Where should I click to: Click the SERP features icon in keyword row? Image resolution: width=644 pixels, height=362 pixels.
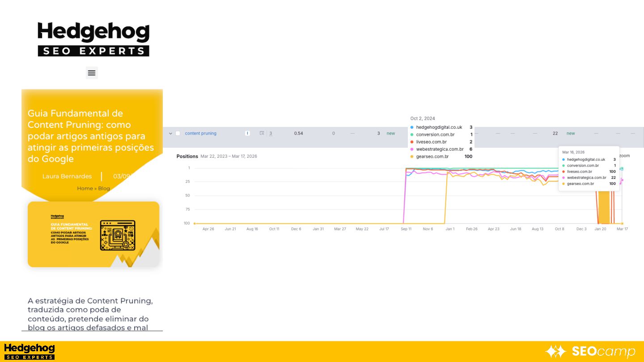(262, 133)
